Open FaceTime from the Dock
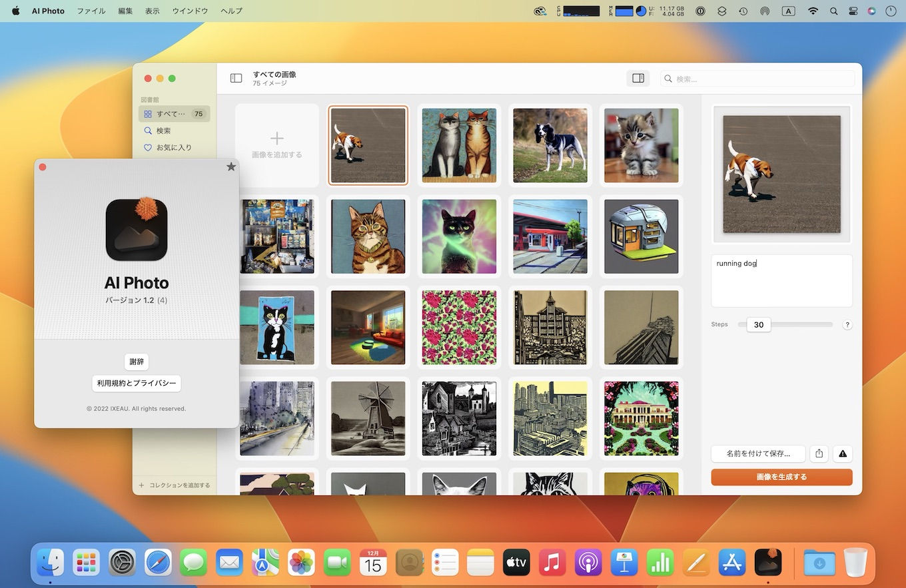Screen dimensions: 906x588 (x=338, y=563)
